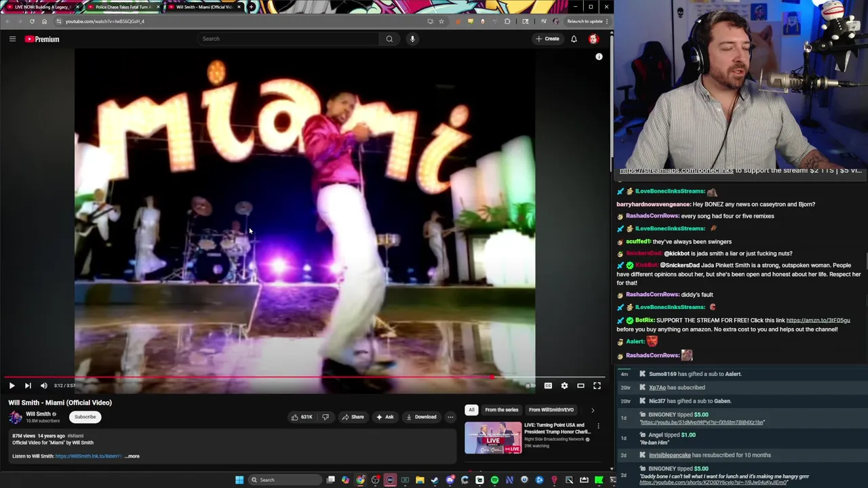Switch to Police Chase Takes Fatal Turn tab
The height and width of the screenshot is (488, 868).
[x=122, y=7]
